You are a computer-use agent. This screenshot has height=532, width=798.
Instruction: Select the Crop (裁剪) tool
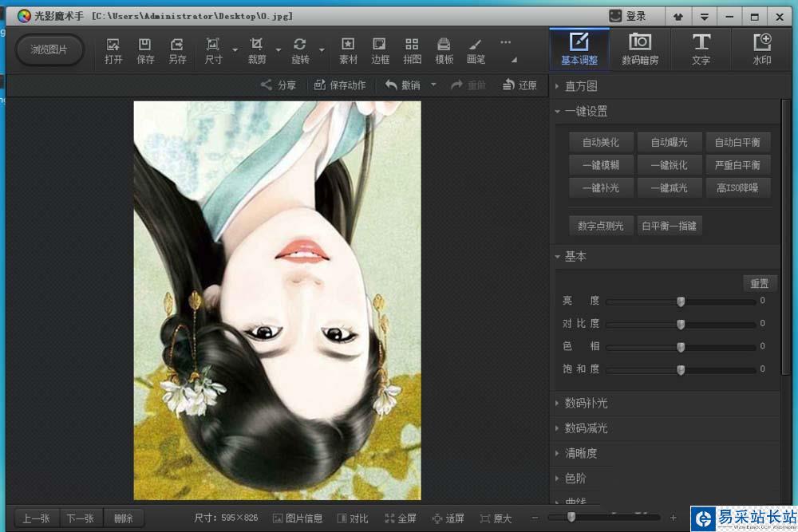click(x=256, y=50)
